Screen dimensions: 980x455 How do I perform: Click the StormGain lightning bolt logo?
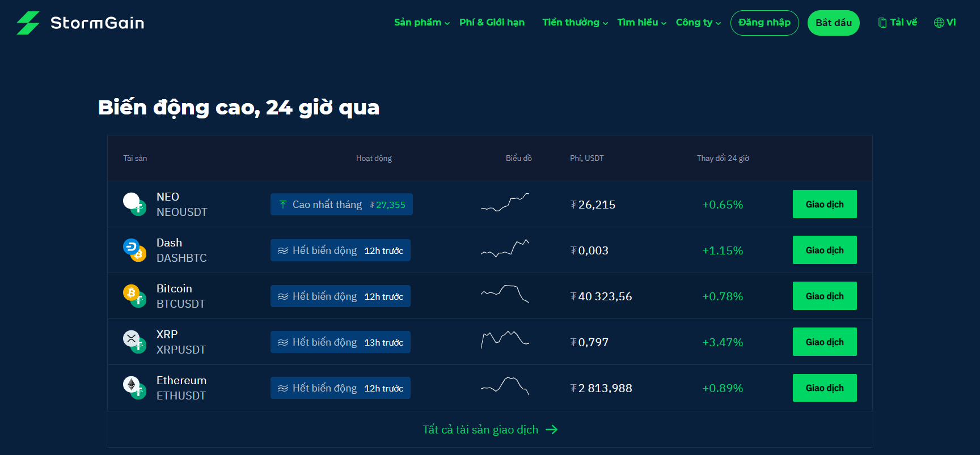[x=28, y=23]
